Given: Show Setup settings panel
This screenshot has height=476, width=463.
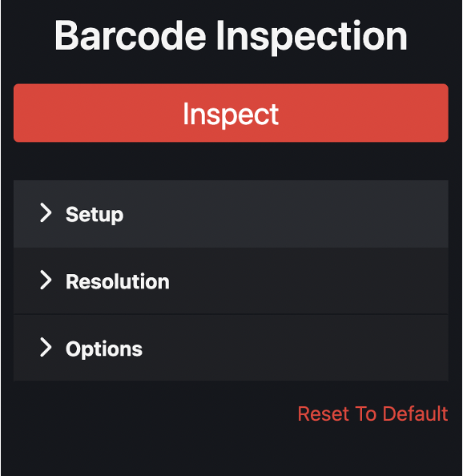Looking at the screenshot, I should (x=231, y=214).
